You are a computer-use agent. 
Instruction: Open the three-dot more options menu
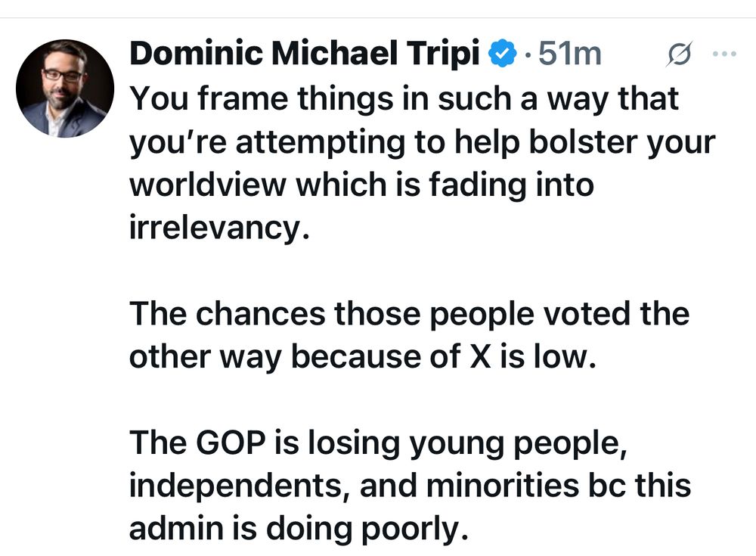click(724, 54)
